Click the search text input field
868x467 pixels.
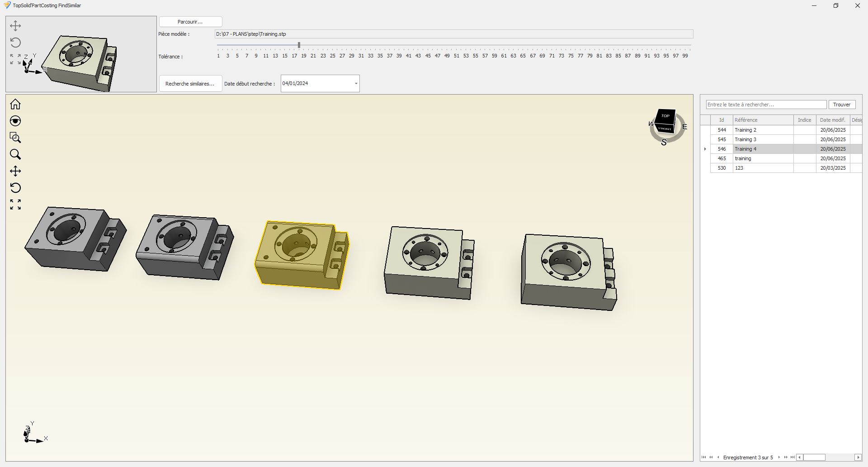tap(766, 105)
